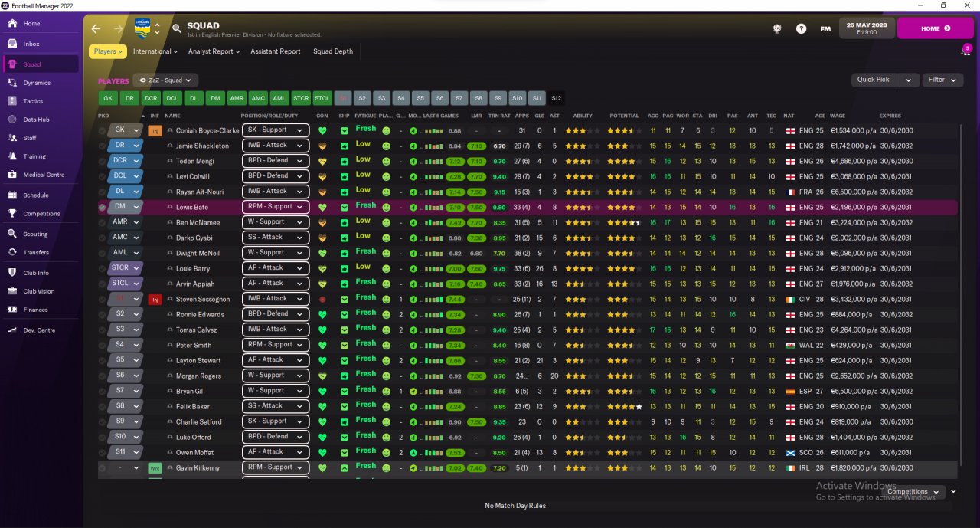
Task: Open role dropdown for Lewis Bate
Action: pos(276,207)
